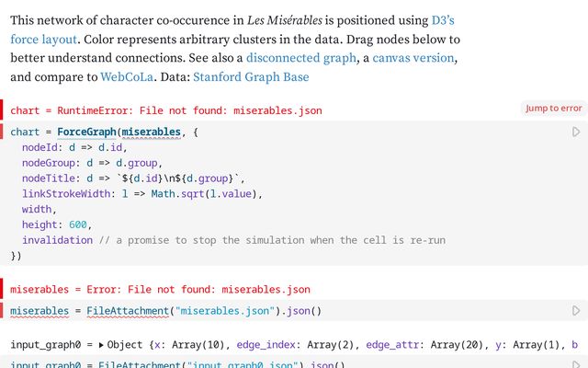The width and height of the screenshot is (588, 368).
Task: Click the miserables Error output message
Action: 160,289
